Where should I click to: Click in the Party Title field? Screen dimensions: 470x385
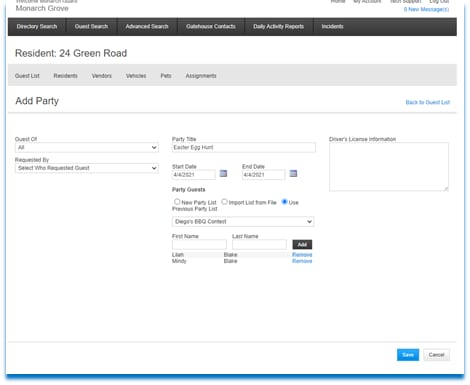pyautogui.click(x=244, y=147)
